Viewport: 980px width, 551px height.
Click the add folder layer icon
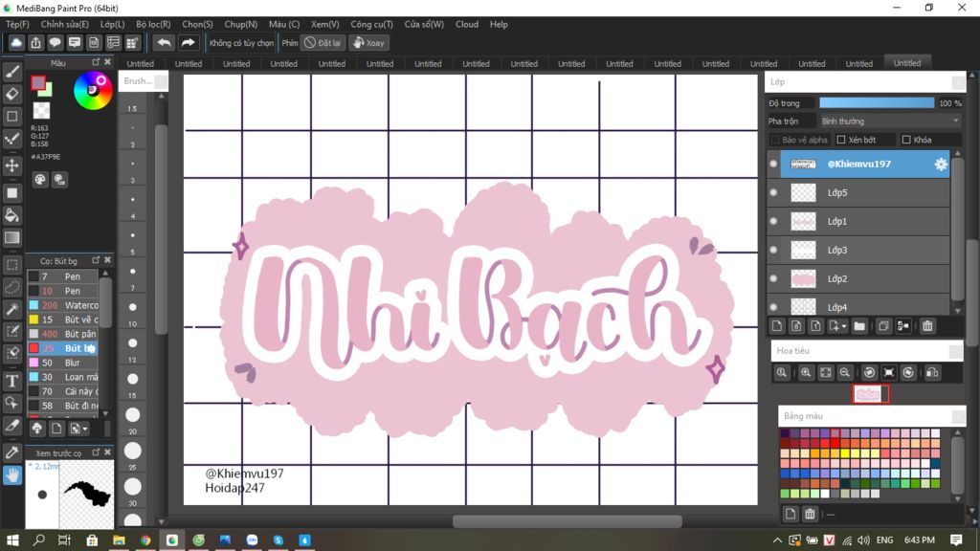click(x=859, y=325)
